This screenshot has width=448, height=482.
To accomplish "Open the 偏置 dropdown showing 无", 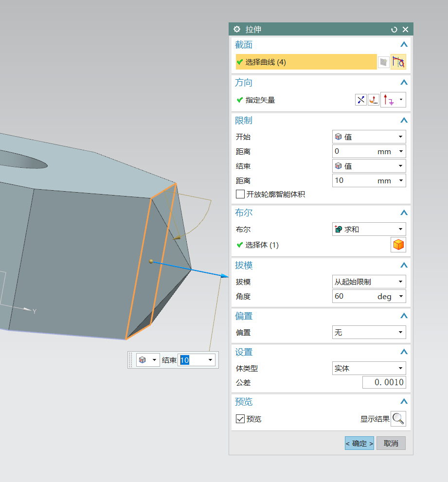I will coord(369,332).
